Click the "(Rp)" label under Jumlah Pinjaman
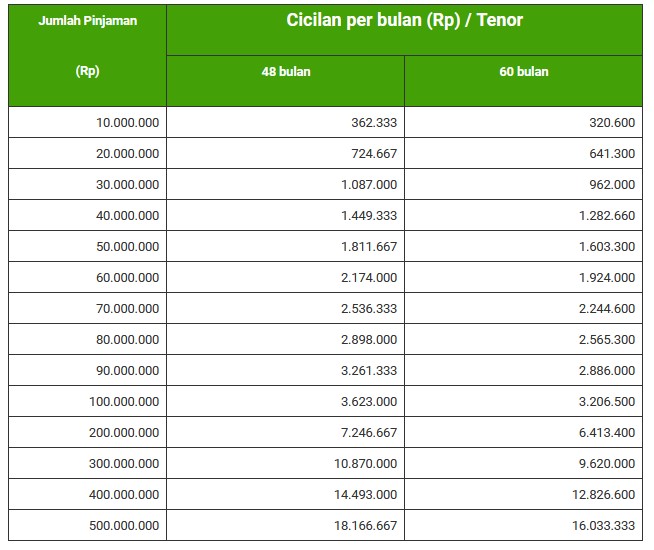 [x=87, y=71]
